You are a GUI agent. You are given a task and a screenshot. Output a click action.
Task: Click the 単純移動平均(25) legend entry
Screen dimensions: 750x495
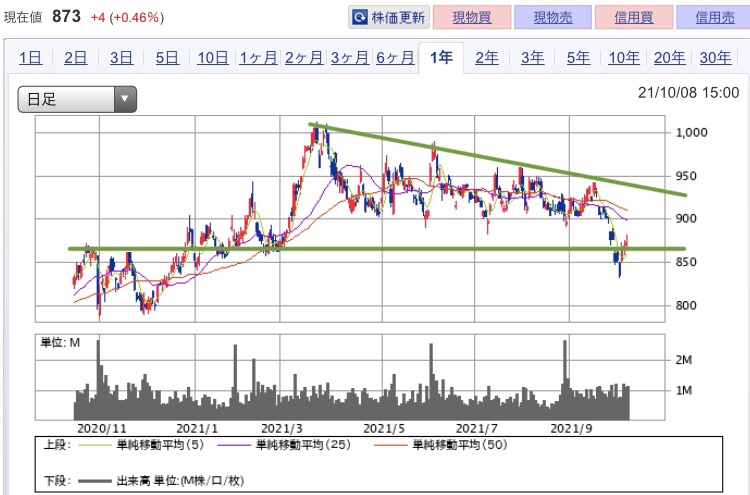point(303,445)
